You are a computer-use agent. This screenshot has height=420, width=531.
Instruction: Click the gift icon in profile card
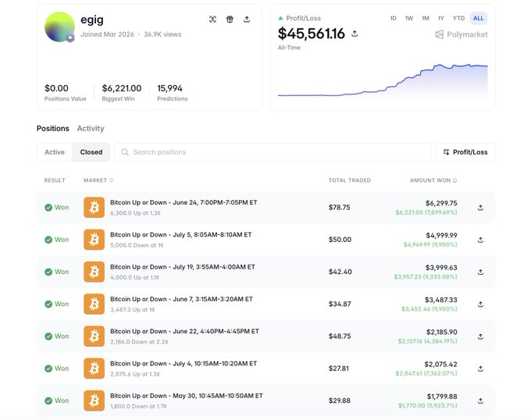(230, 20)
